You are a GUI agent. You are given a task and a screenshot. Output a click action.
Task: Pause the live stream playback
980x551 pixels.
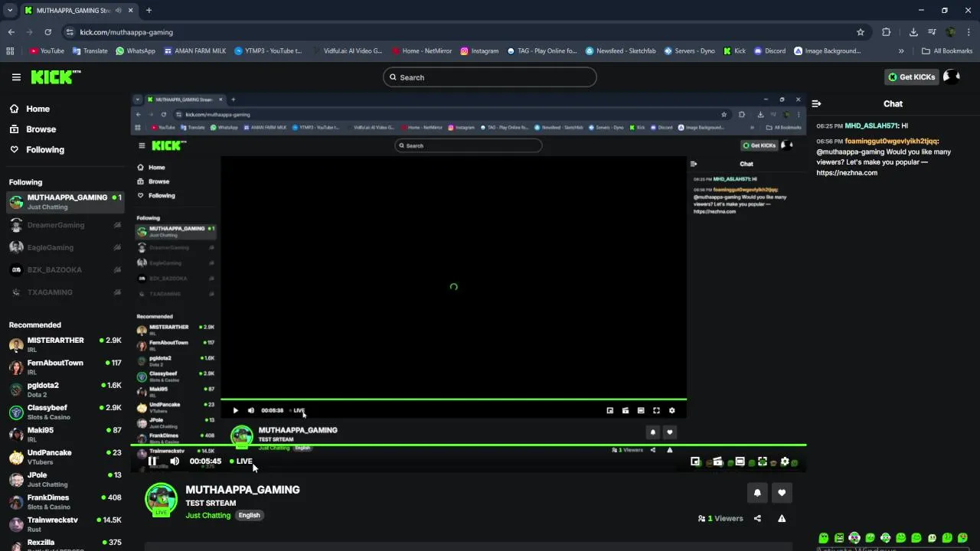(x=152, y=461)
